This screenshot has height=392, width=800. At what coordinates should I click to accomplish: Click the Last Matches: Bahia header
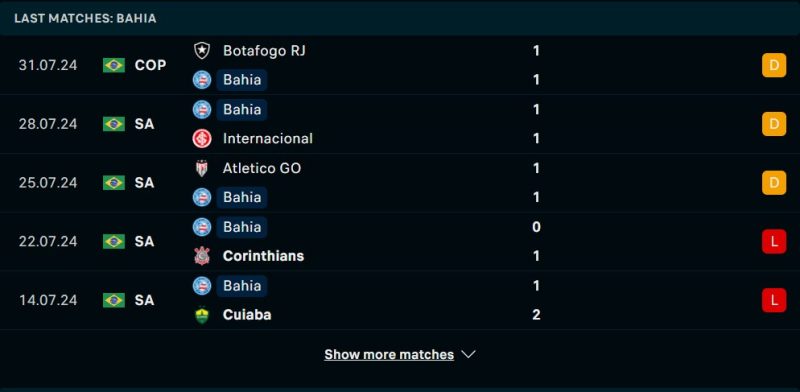coord(85,18)
